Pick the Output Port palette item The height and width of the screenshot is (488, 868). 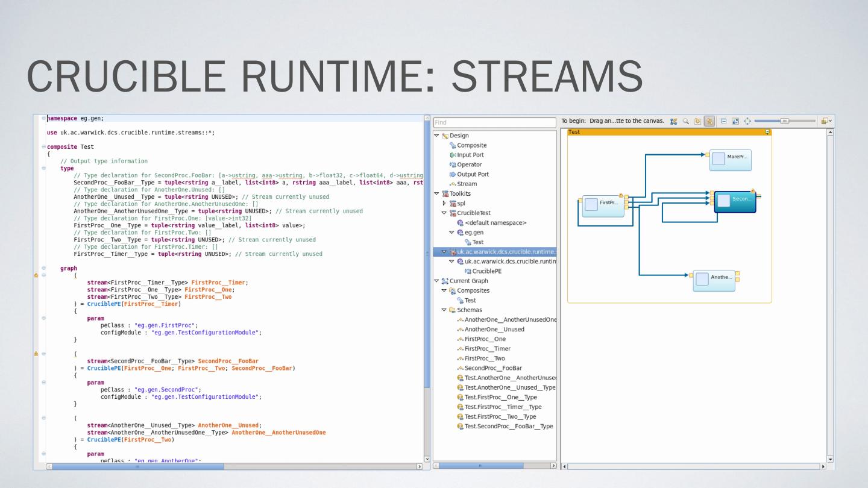point(473,174)
